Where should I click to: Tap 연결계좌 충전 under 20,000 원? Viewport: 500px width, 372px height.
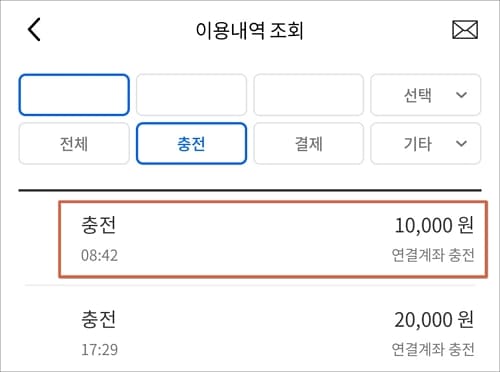pyautogui.click(x=433, y=349)
